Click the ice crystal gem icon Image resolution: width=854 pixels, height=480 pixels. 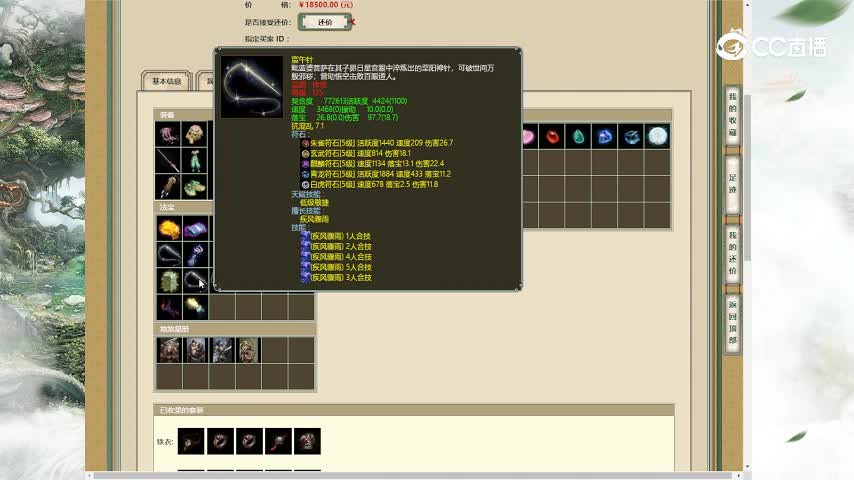click(x=631, y=136)
